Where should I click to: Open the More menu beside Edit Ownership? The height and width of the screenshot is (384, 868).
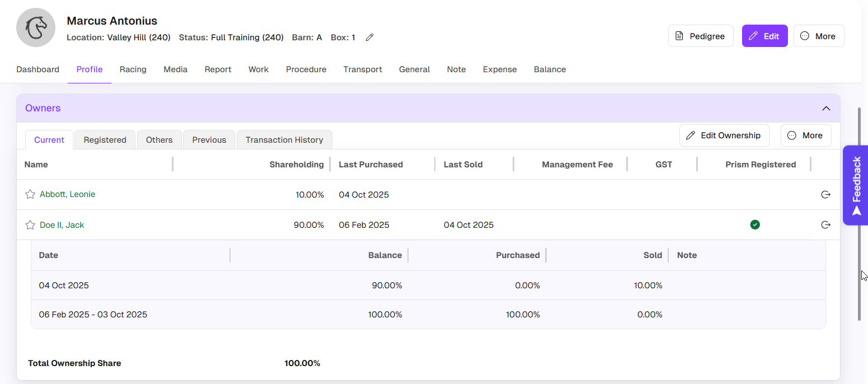tap(805, 135)
